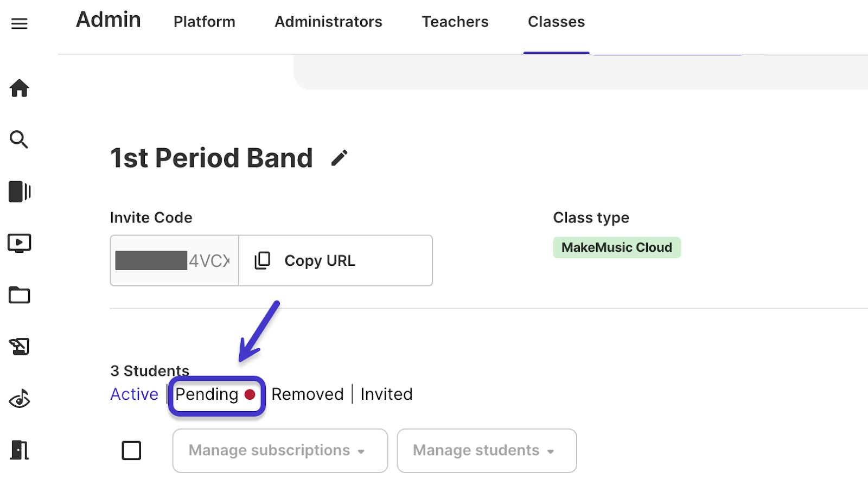This screenshot has width=868, height=479.
Task: Expand Manage subscriptions dropdown
Action: [280, 451]
